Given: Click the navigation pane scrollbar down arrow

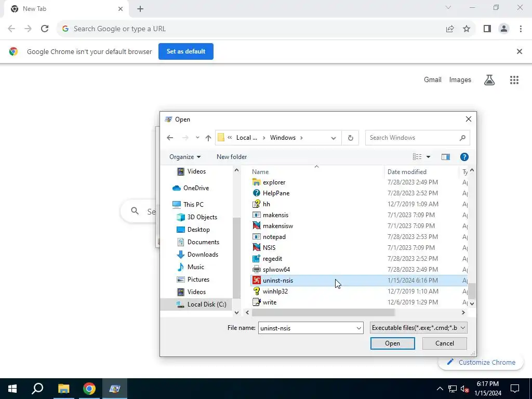Looking at the screenshot, I should point(236,312).
